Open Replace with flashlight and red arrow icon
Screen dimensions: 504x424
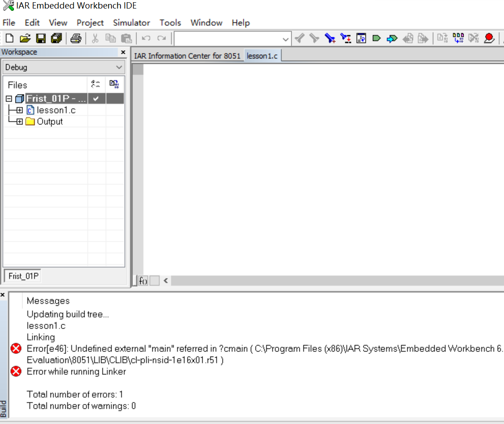(x=346, y=39)
